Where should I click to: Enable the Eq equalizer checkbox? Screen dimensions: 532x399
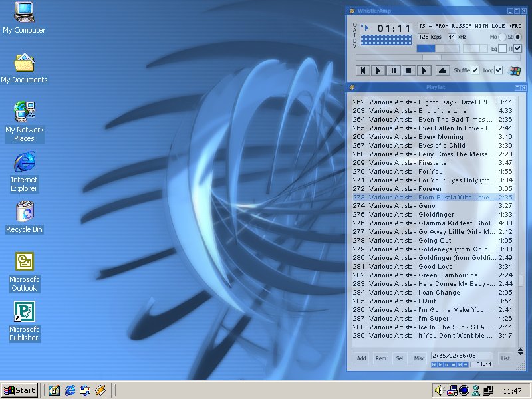[502, 49]
